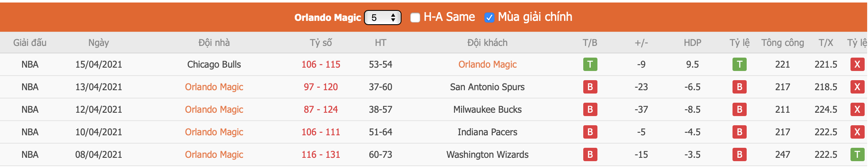Open Orlando Magic home team link on 13/04/2021
Screen dimensions: 868x167
tap(214, 87)
